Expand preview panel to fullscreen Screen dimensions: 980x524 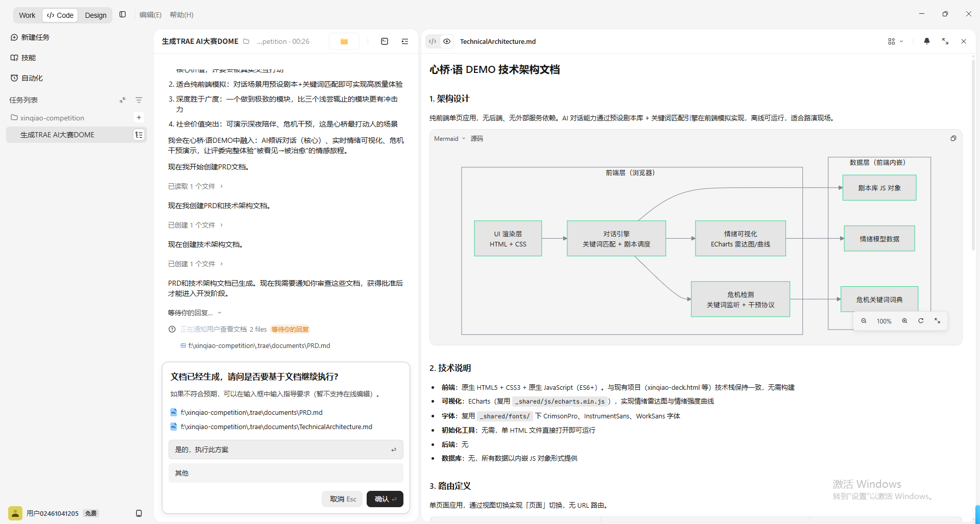pos(945,41)
